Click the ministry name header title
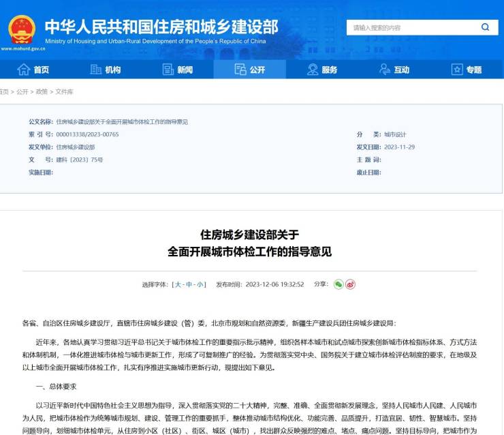 pos(161,26)
